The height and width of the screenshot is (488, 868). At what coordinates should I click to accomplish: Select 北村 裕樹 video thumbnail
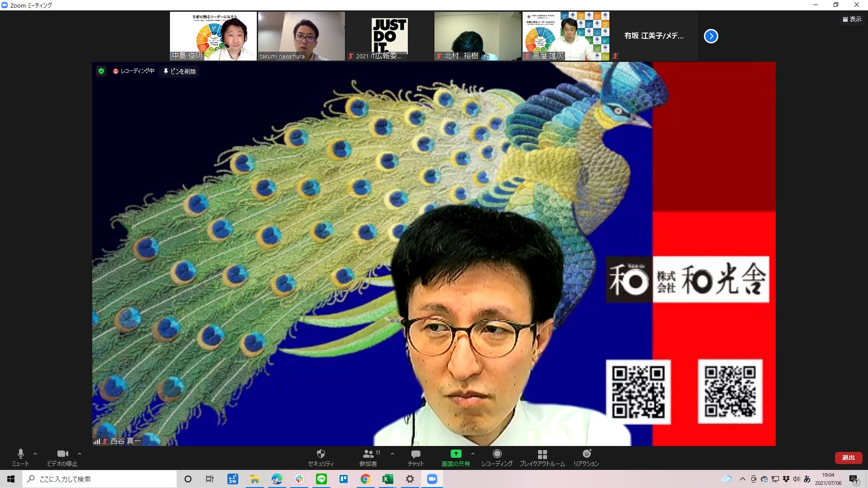click(477, 36)
